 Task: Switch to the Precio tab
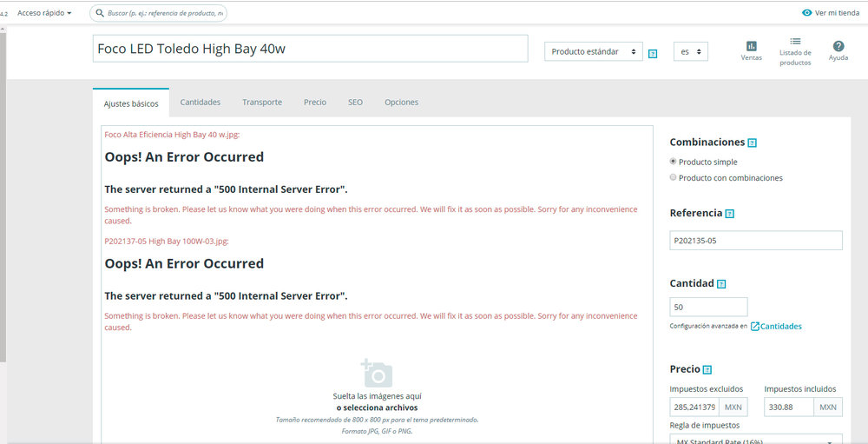(315, 103)
